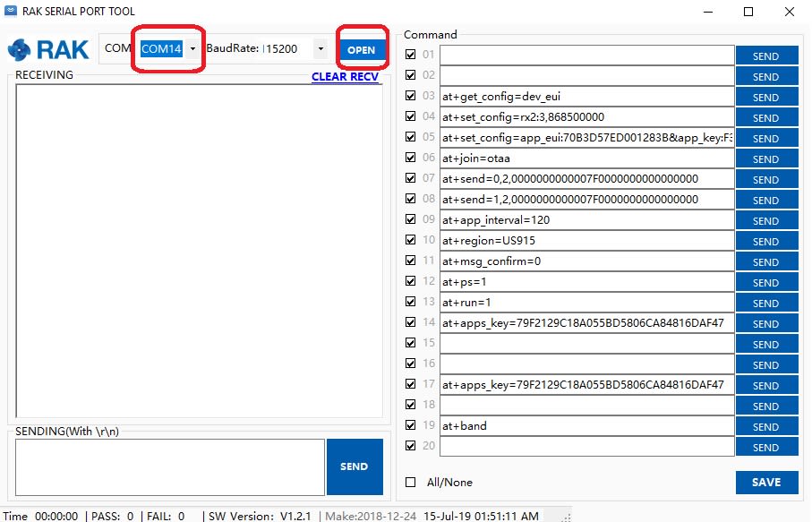
Task: Click into the SENDING text box
Action: point(170,467)
